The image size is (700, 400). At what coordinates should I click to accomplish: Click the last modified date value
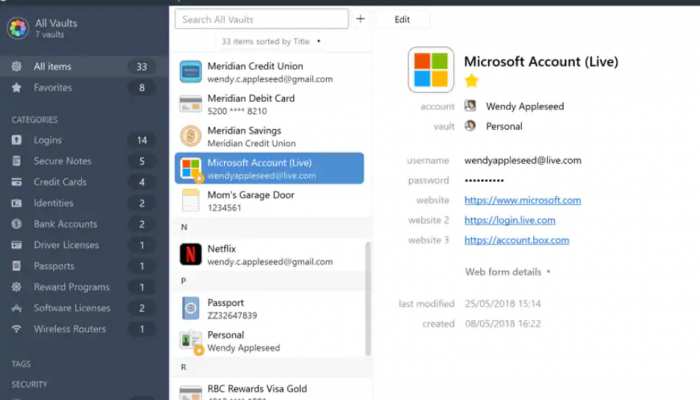(x=503, y=304)
